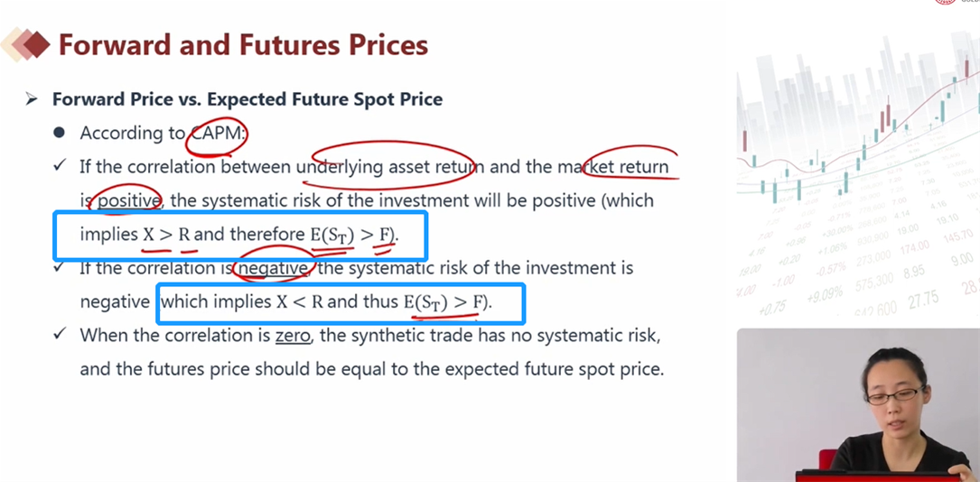This screenshot has width=980, height=482.
Task: Click the checkmark before the zero correlation line
Action: pos(60,334)
